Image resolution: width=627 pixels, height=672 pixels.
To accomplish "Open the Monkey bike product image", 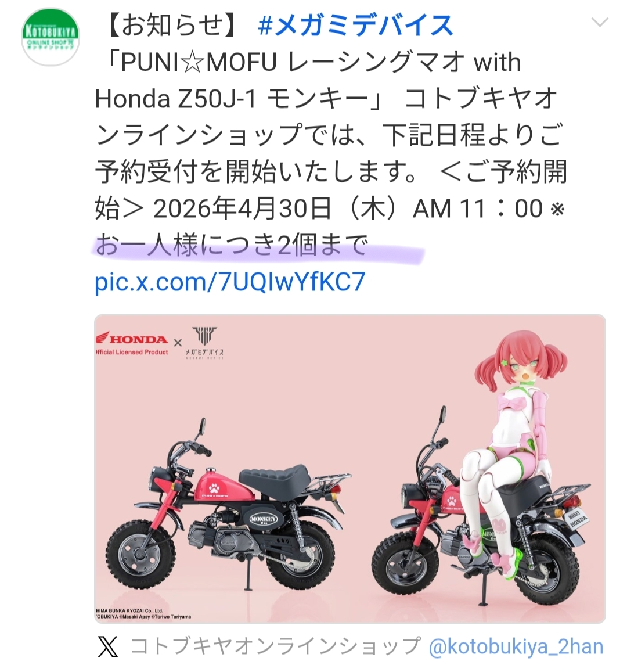I will (350, 469).
